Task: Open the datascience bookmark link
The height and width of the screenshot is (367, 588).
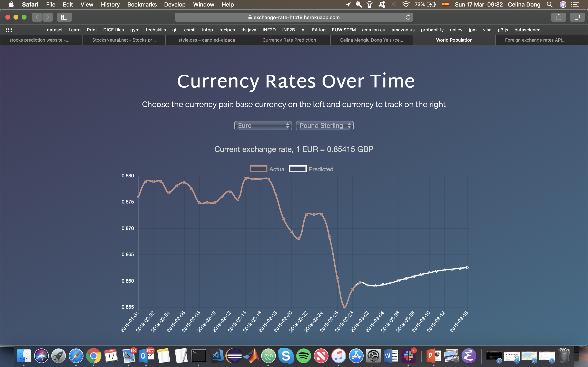Action: click(527, 30)
